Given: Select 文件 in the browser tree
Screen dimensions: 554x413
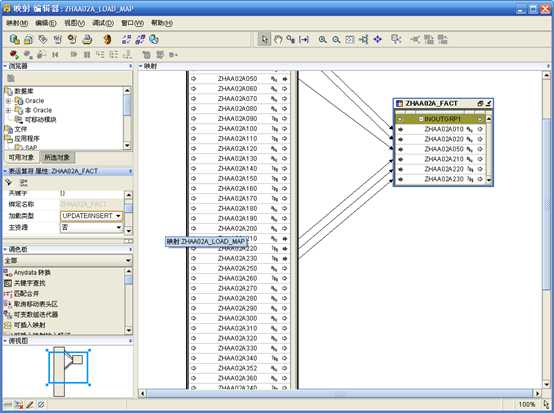Looking at the screenshot, I should point(20,129).
